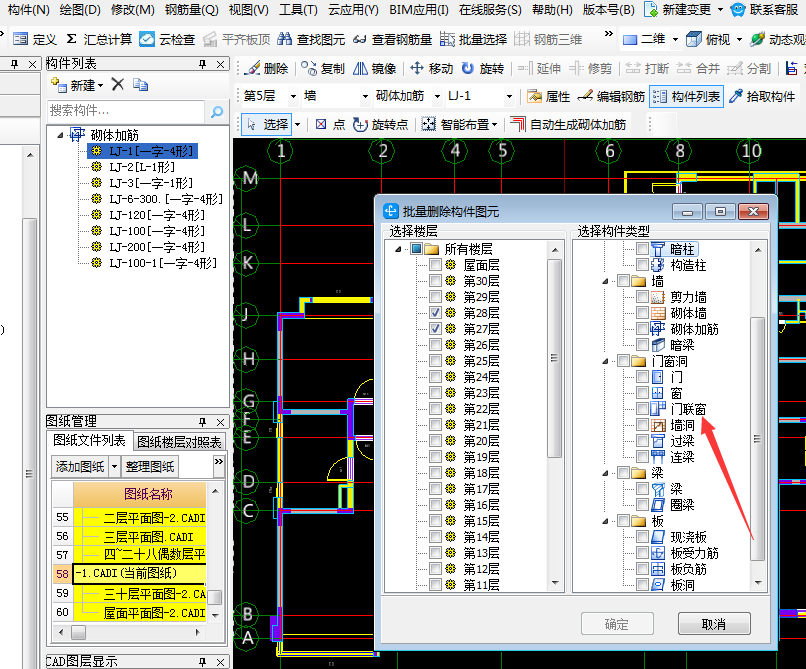
Task: Select LJ-2[L-1形] in component tree
Action: (142, 167)
